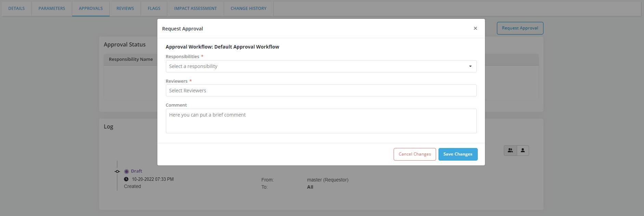This screenshot has width=644, height=216.
Task: View the Change History tab
Action: click(248, 9)
